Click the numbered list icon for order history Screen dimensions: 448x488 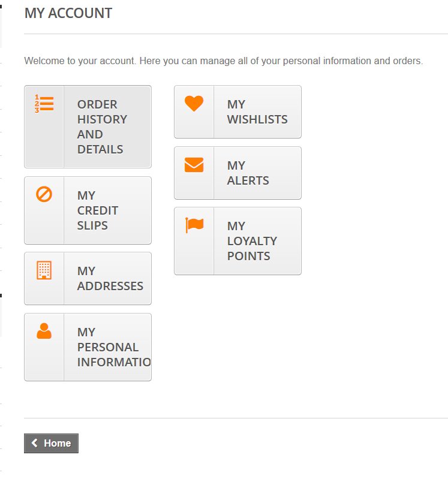tap(44, 104)
